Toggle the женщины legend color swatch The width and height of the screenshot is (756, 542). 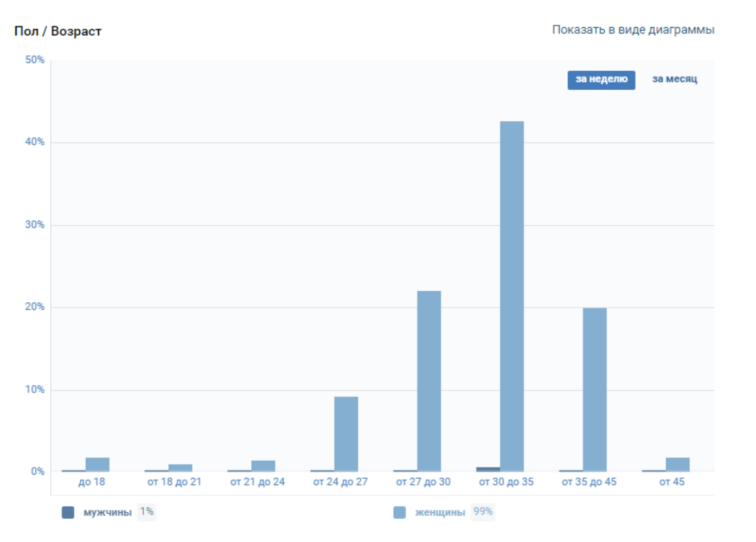coord(400,512)
